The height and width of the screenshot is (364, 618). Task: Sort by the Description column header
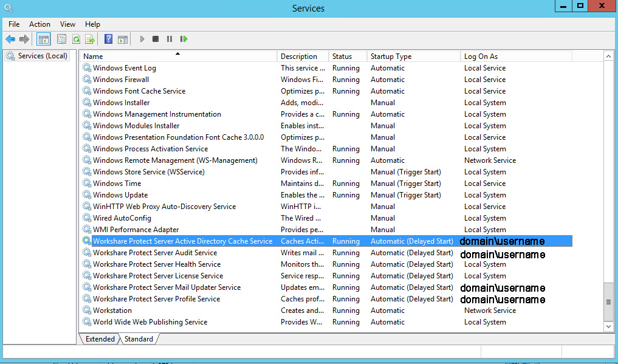[303, 57]
